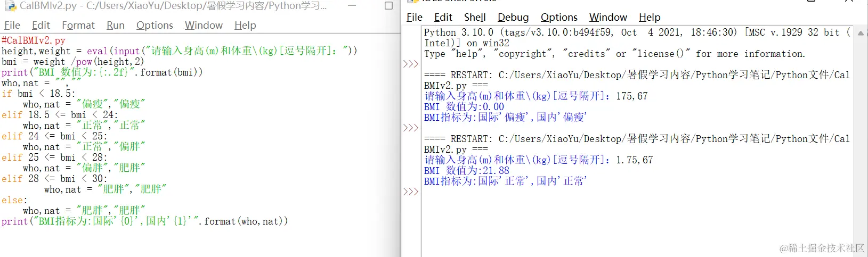Viewport: 868px width, 257px height.
Task: Click the line elif 24 <= bmi < 25:
Action: point(54,136)
